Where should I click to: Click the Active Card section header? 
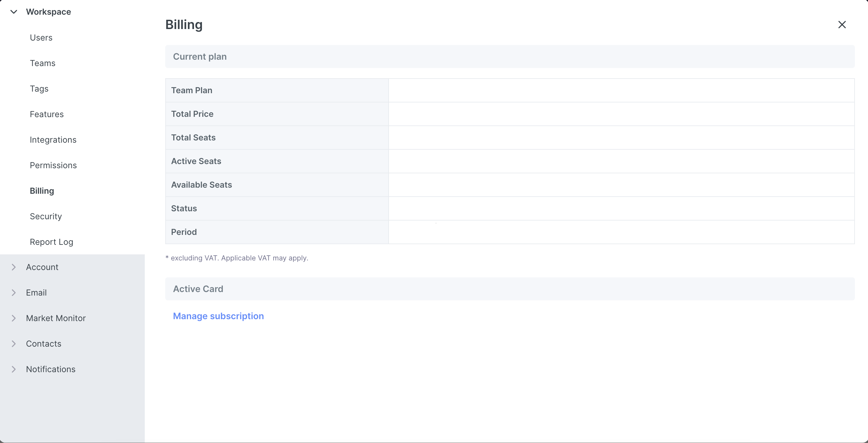[198, 289]
